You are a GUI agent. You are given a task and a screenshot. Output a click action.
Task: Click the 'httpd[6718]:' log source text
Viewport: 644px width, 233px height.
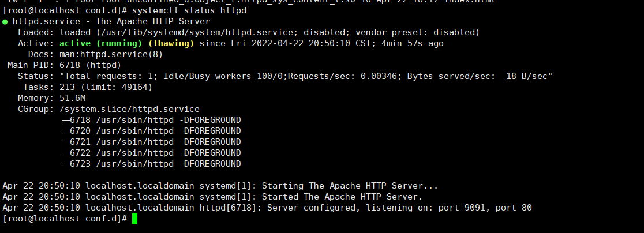pos(231,208)
